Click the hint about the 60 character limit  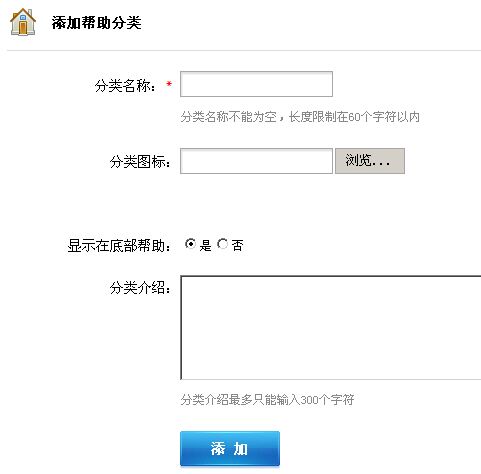pos(300,117)
